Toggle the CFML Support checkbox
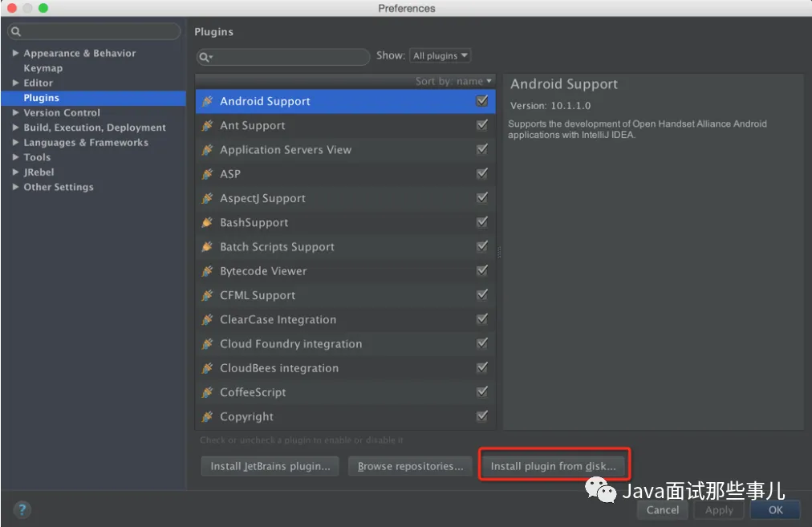The width and height of the screenshot is (812, 527). pyautogui.click(x=482, y=294)
